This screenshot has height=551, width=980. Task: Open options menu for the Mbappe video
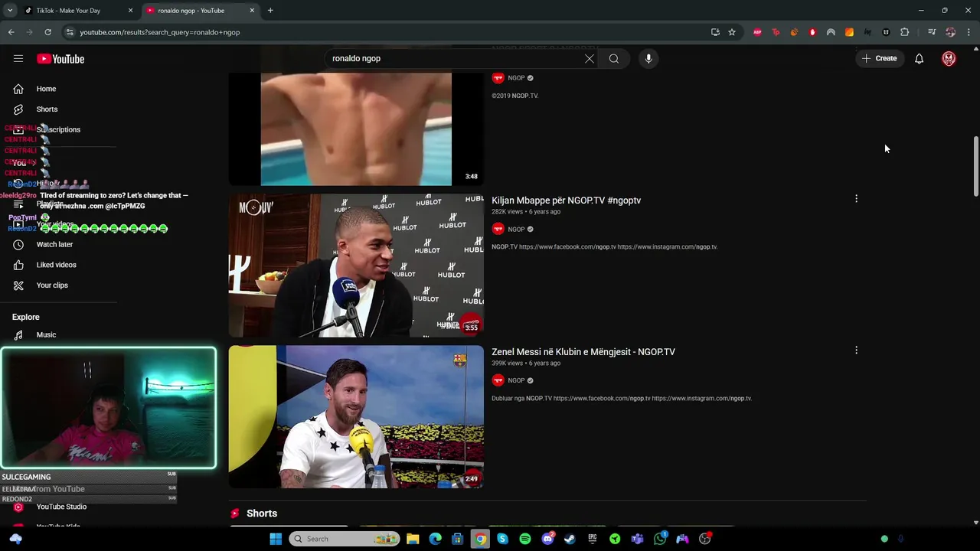click(856, 199)
